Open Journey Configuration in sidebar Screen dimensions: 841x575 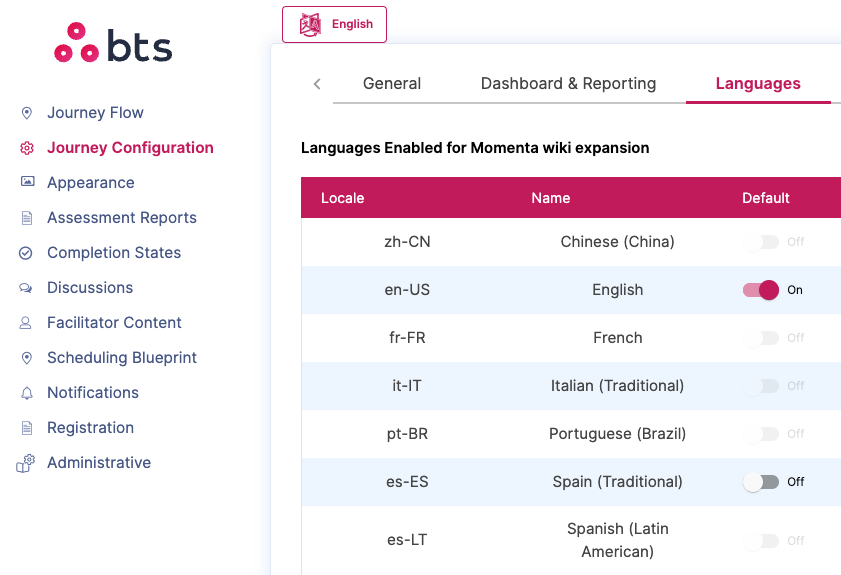pos(130,148)
